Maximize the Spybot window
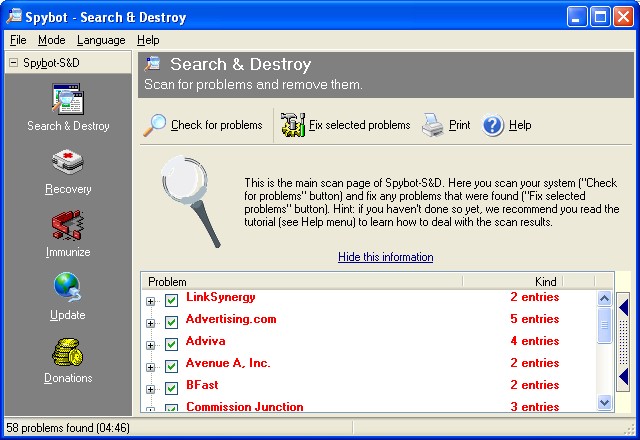Viewport: 640px width, 440px height. coord(600,17)
